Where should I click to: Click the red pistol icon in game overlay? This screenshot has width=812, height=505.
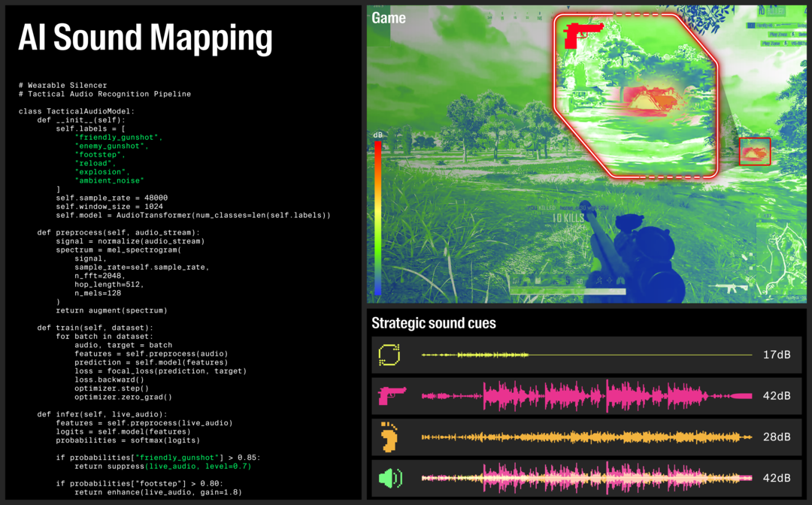pyautogui.click(x=583, y=35)
